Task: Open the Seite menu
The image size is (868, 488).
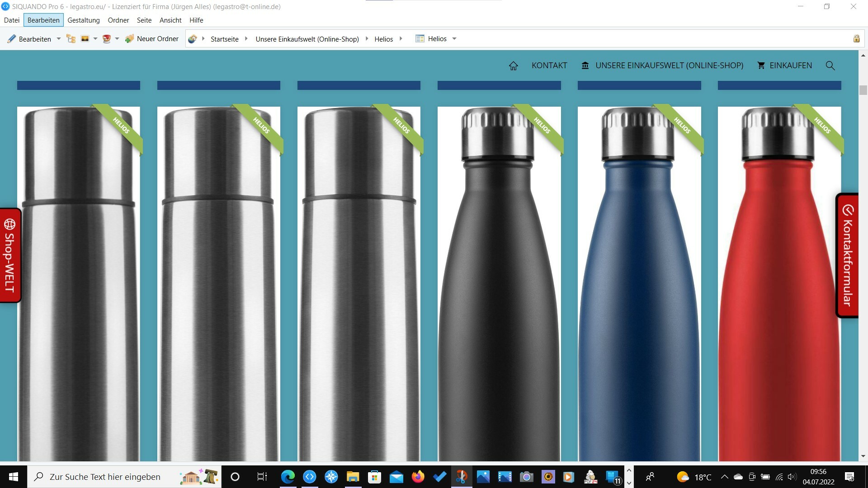Action: pos(144,20)
